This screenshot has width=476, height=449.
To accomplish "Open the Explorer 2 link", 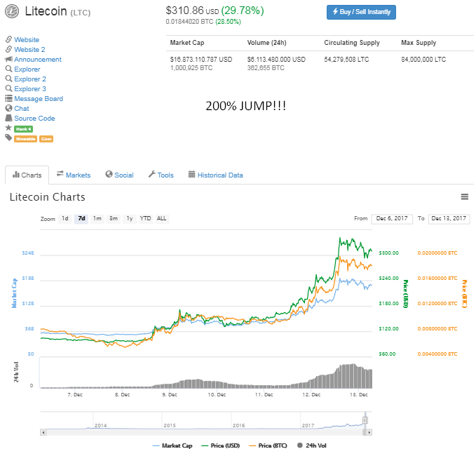I will click(x=30, y=79).
